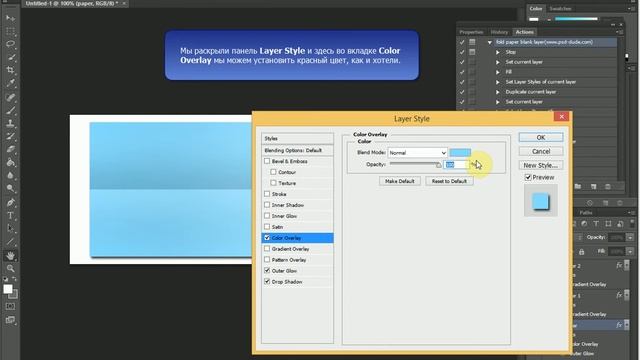Select the Healing Brush tool
Screen dimensions: 640x360
coord(10,97)
